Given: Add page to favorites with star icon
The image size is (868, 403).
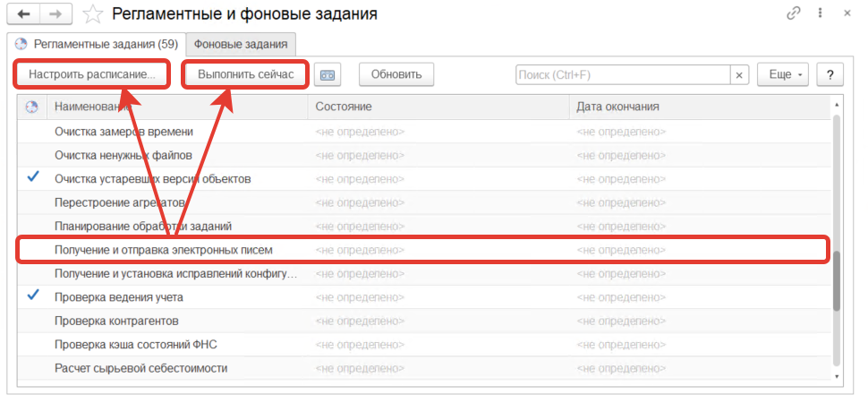Looking at the screenshot, I should tap(91, 14).
